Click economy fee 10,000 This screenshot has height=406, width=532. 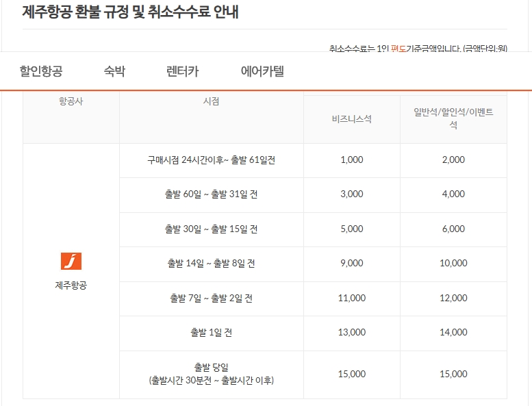453,263
